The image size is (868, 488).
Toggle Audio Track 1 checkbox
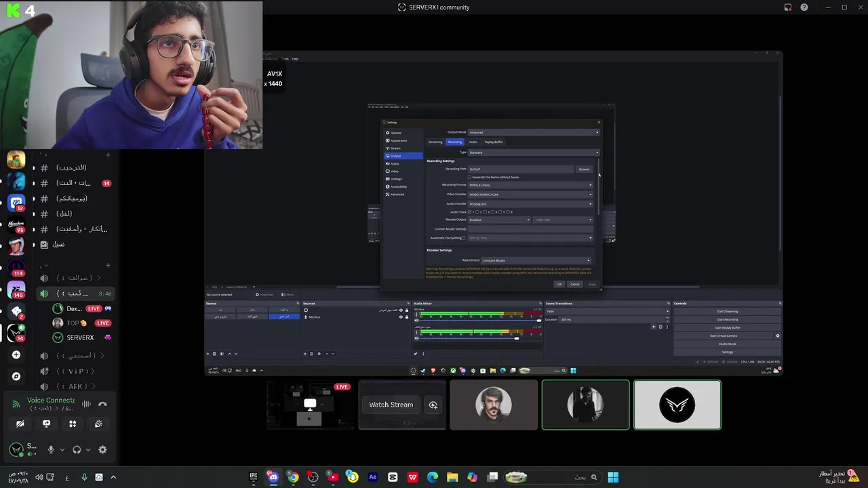pos(469,212)
